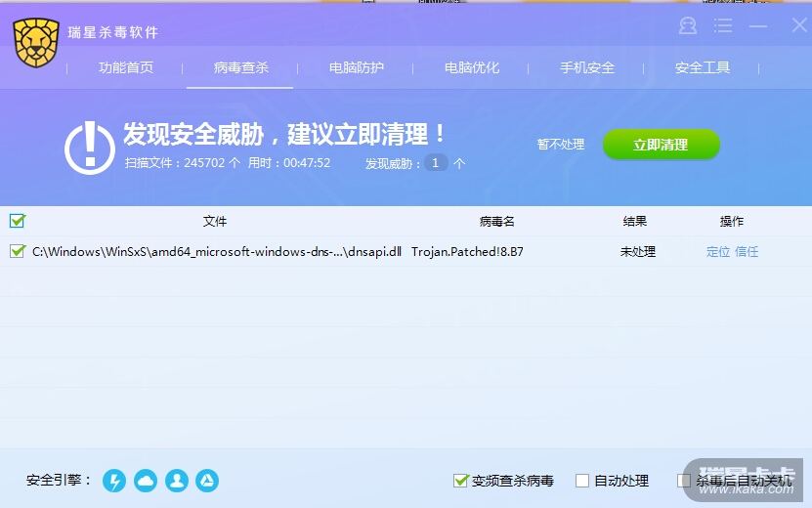Image resolution: width=812 pixels, height=508 pixels.
Task: Click the elapsed time 00:47:52
Action: coord(307,163)
